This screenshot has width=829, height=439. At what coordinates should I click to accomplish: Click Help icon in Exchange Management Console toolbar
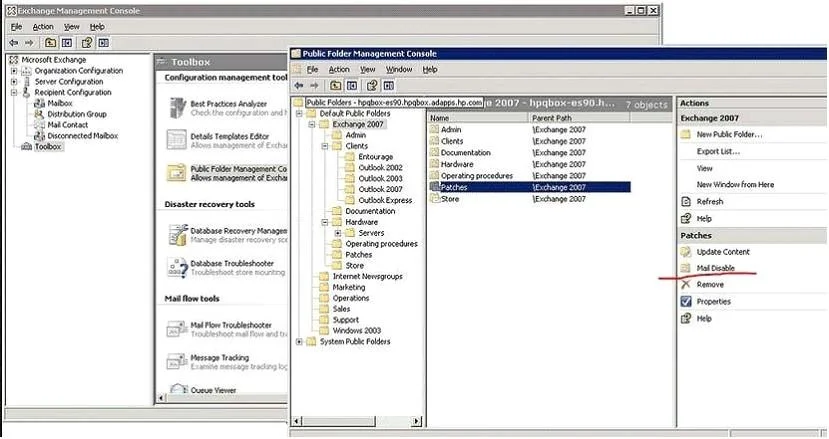(x=87, y=43)
